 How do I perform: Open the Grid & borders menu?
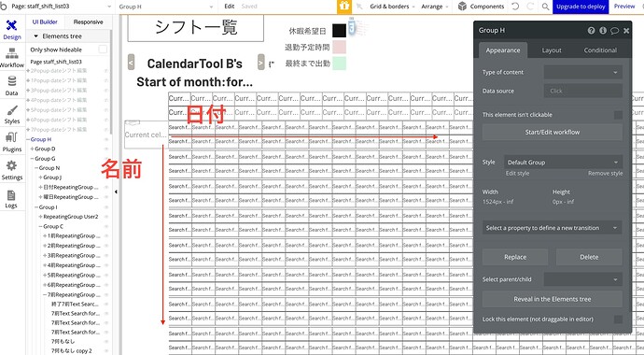click(392, 7)
